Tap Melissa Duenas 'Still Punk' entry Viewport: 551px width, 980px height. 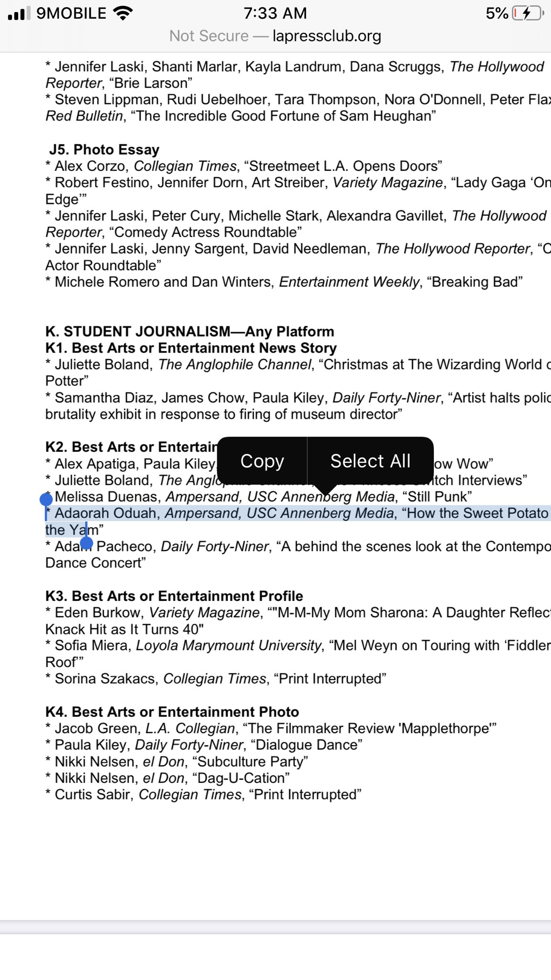pyautogui.click(x=259, y=497)
